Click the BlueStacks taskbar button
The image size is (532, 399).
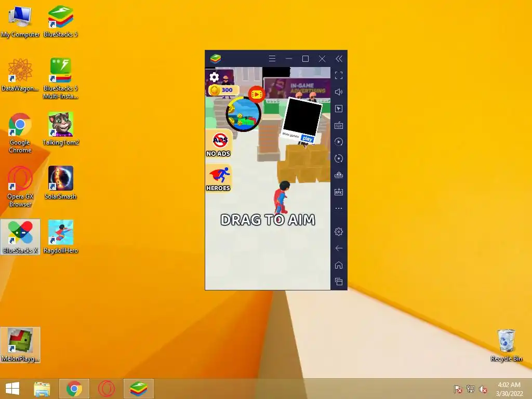[x=138, y=389]
